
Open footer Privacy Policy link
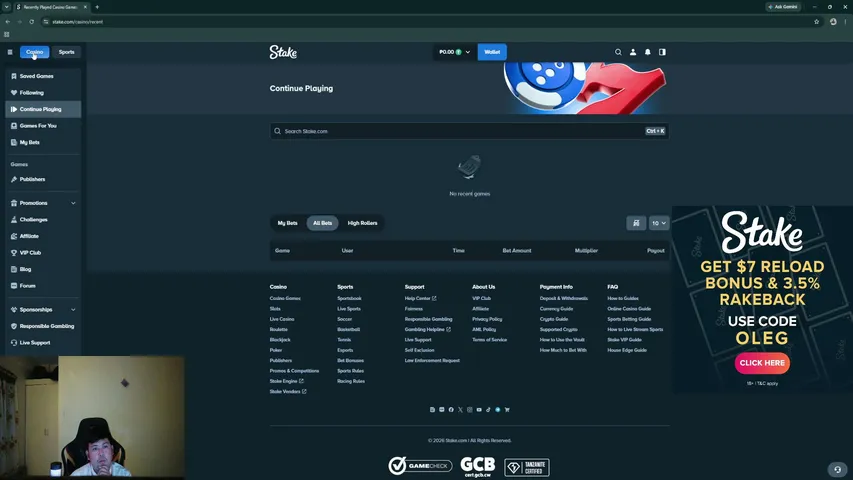[487, 319]
